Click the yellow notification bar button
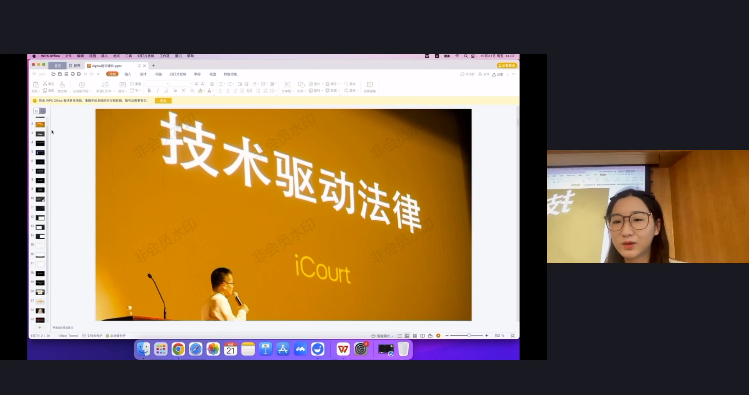The width and height of the screenshot is (749, 395). [163, 101]
